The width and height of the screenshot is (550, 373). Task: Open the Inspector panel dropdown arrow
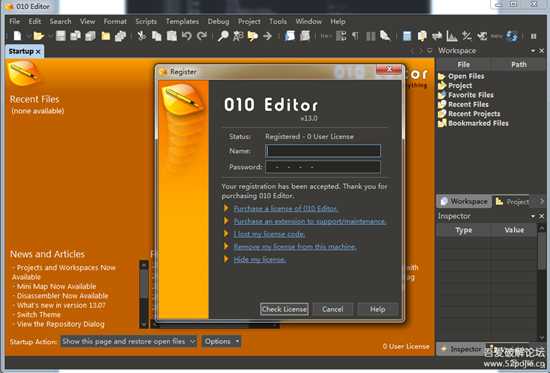[533, 217]
